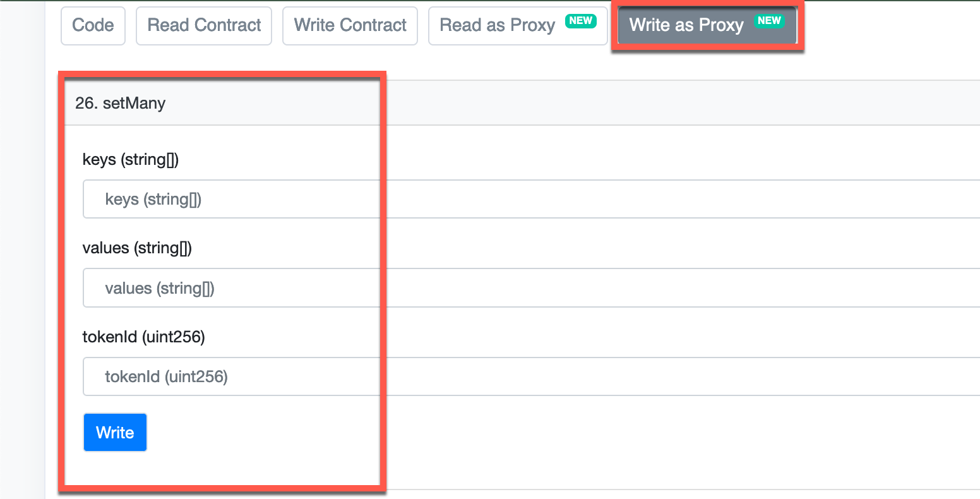The image size is (980, 499).
Task: Select the Write Contract tab
Action: pos(350,25)
